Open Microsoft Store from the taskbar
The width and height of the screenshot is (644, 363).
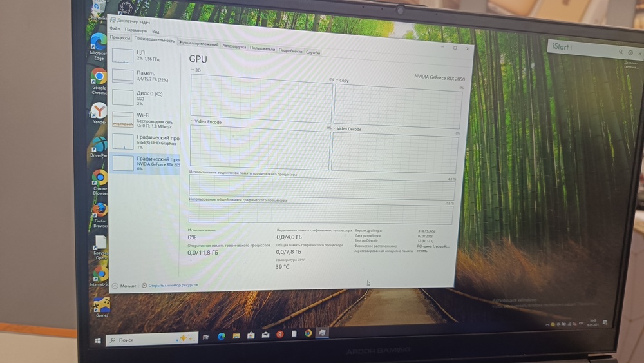(251, 335)
